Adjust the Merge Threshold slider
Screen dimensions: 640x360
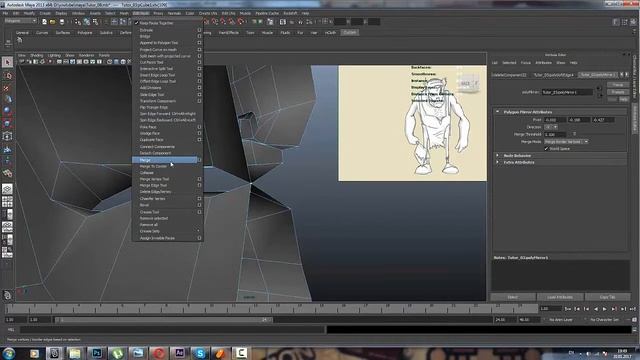(574, 134)
